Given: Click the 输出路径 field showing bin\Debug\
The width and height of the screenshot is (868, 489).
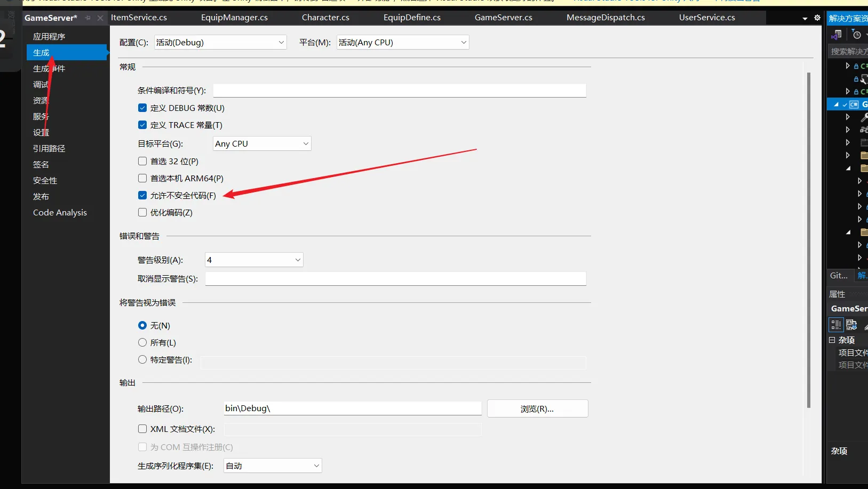Looking at the screenshot, I should point(353,408).
